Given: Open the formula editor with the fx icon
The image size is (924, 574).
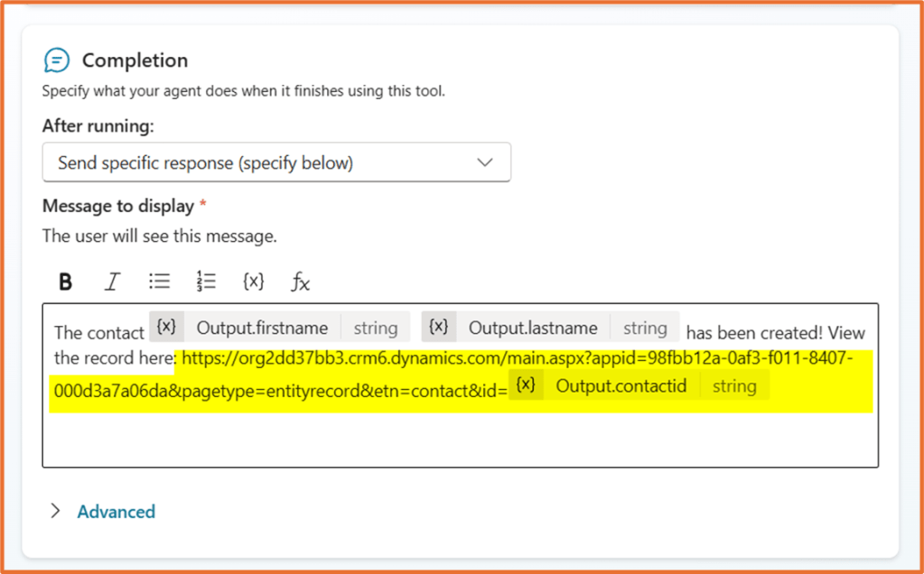Looking at the screenshot, I should [299, 281].
